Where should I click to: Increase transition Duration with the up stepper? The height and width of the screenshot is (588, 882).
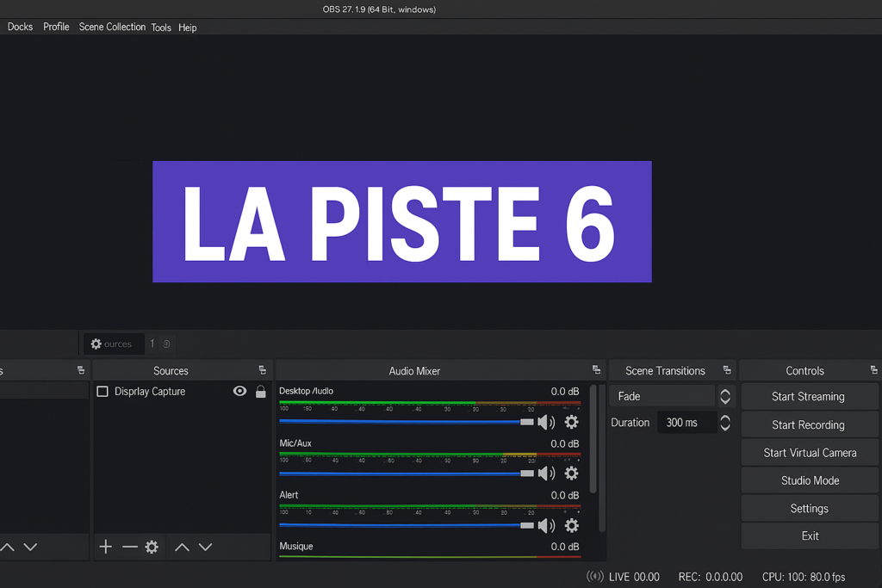[x=725, y=418]
